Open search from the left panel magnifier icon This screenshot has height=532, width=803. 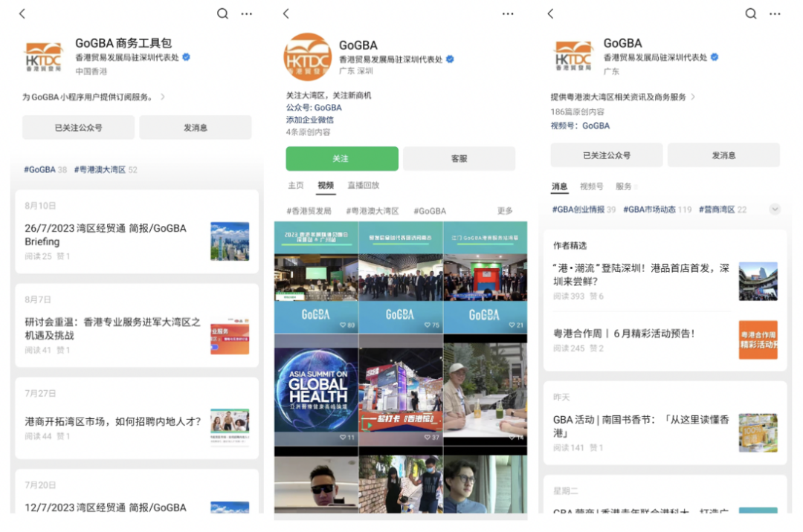click(222, 13)
